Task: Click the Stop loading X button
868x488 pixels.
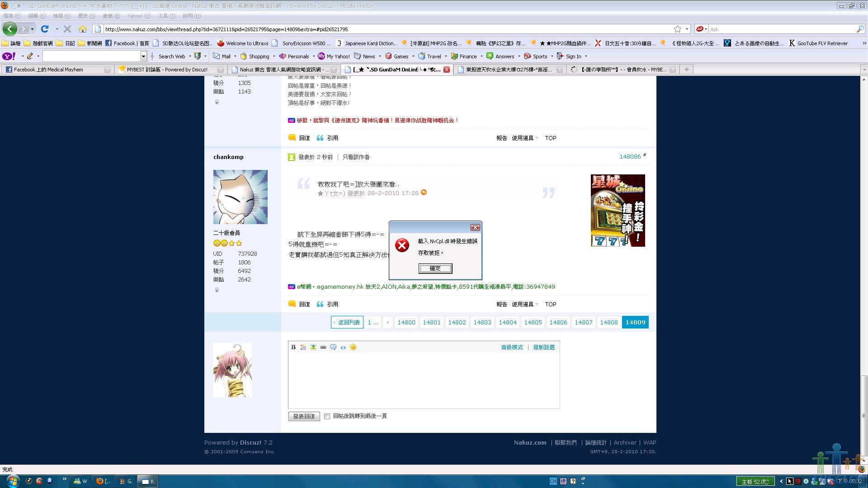Action: pos(67,29)
